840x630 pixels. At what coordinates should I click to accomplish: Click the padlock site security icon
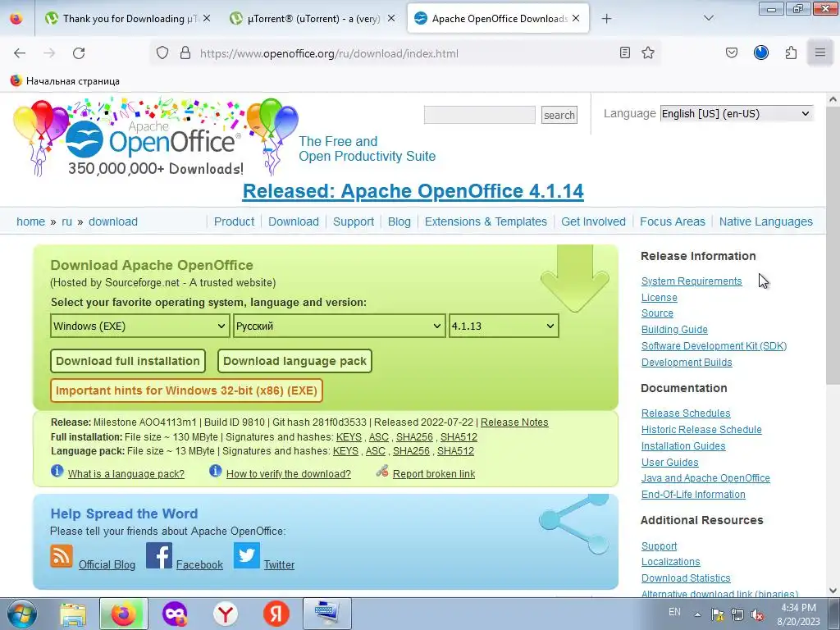[x=185, y=53]
